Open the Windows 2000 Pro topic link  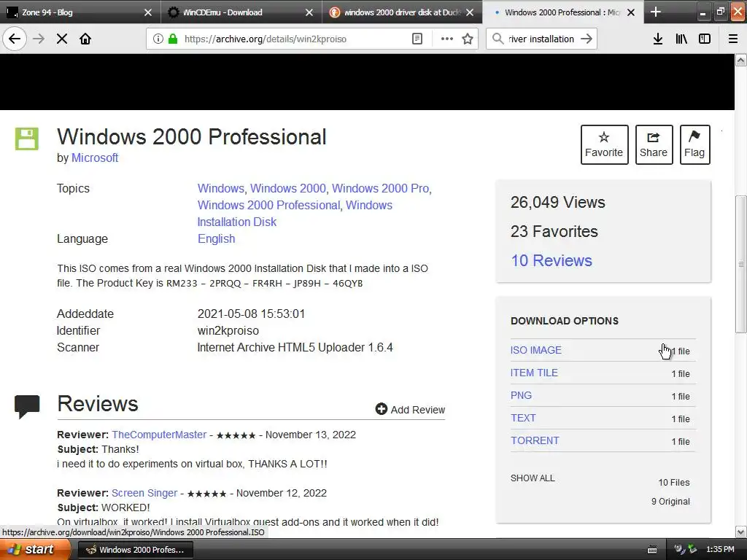tap(380, 188)
